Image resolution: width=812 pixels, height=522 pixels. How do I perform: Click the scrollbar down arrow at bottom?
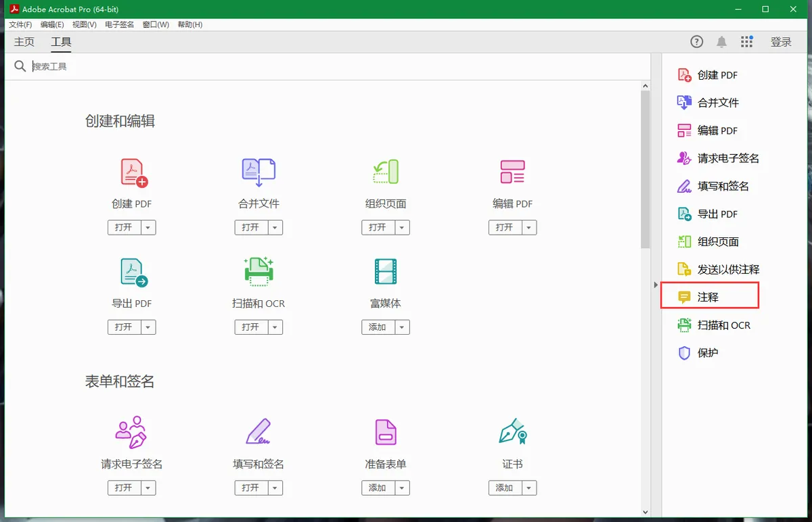pos(645,512)
